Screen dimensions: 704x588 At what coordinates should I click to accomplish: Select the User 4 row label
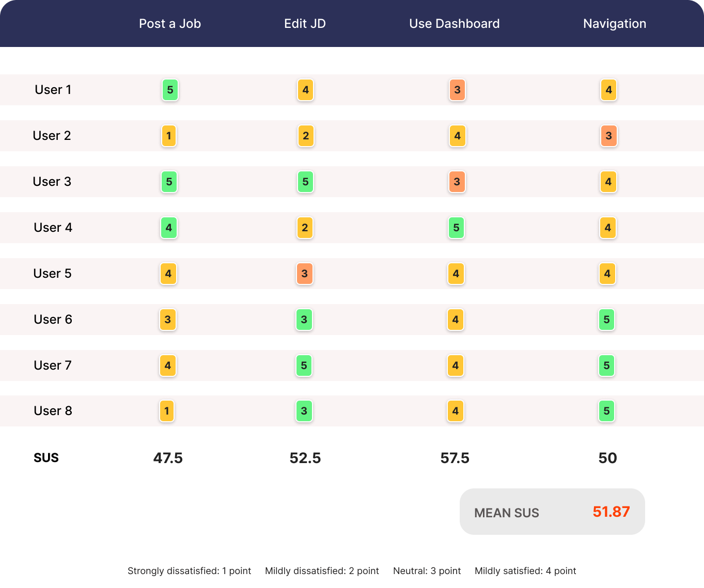coord(53,228)
